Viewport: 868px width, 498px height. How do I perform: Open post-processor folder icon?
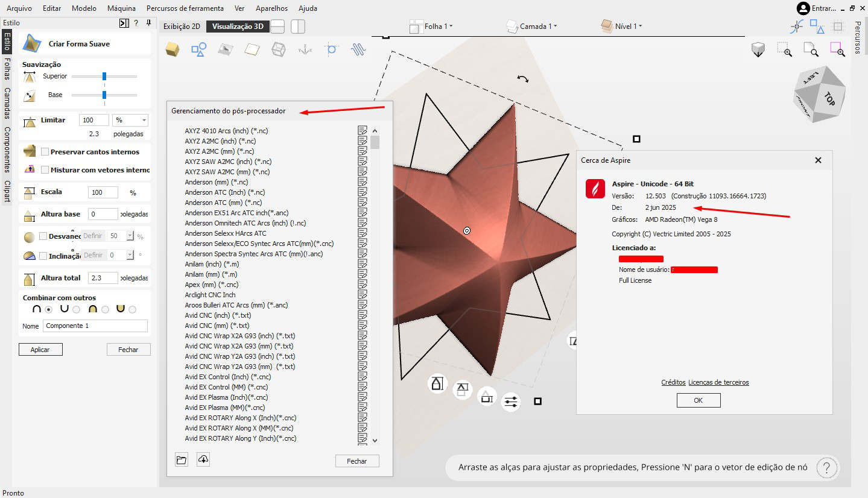(x=182, y=460)
